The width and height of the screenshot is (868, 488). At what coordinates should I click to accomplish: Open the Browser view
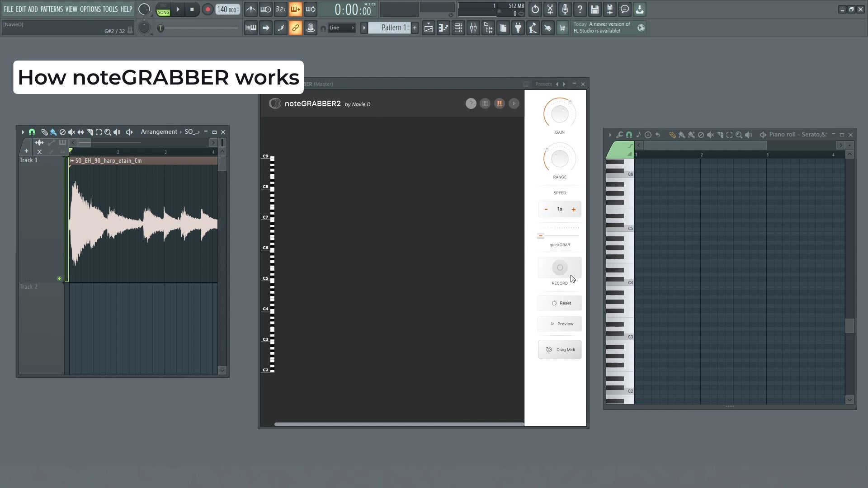coord(488,28)
